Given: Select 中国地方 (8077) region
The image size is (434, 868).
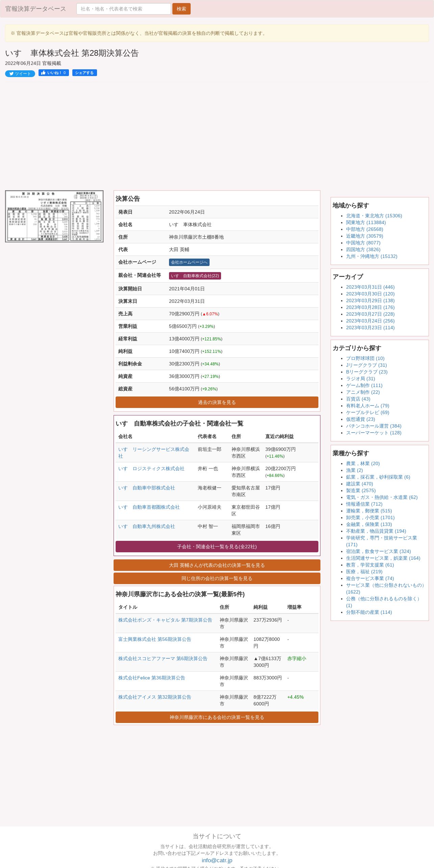Looking at the screenshot, I should tap(363, 243).
